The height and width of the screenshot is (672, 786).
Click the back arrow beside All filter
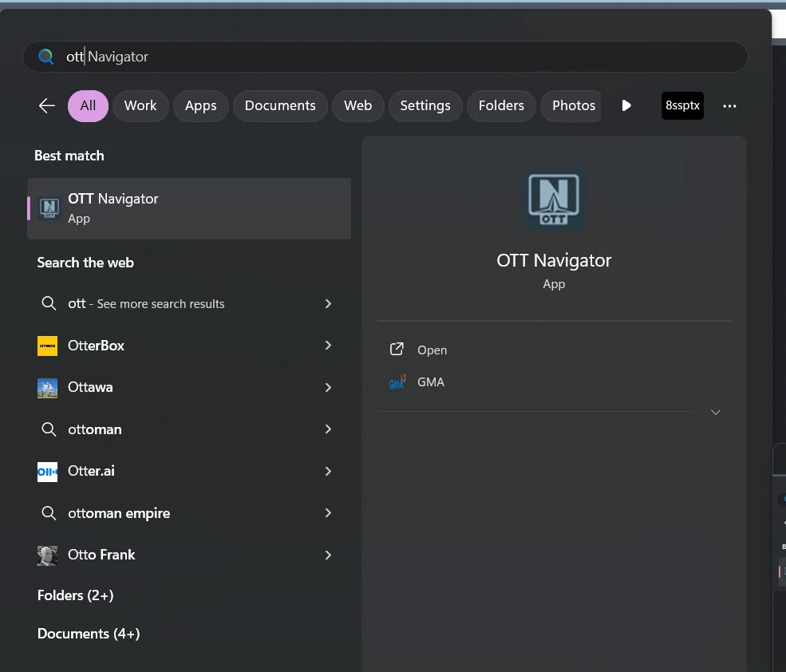point(46,106)
